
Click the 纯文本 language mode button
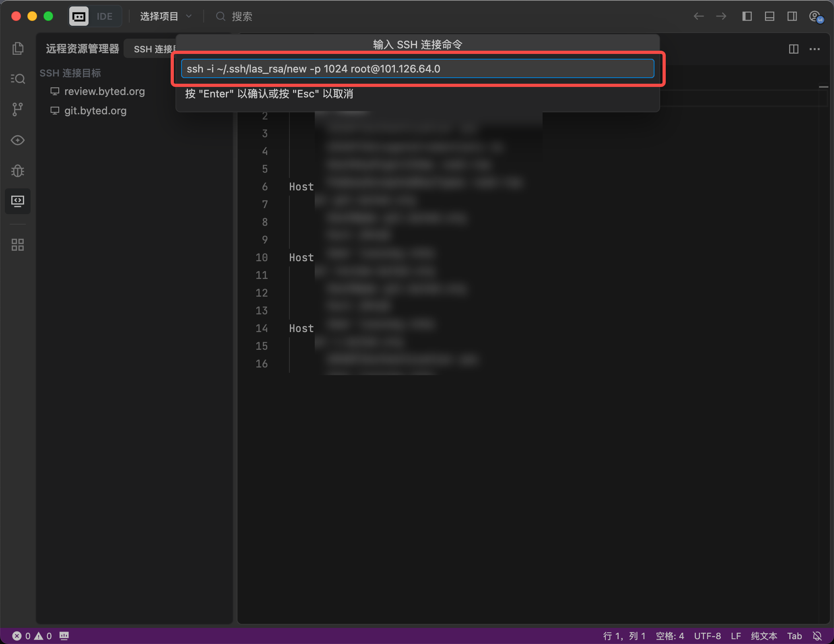(764, 636)
